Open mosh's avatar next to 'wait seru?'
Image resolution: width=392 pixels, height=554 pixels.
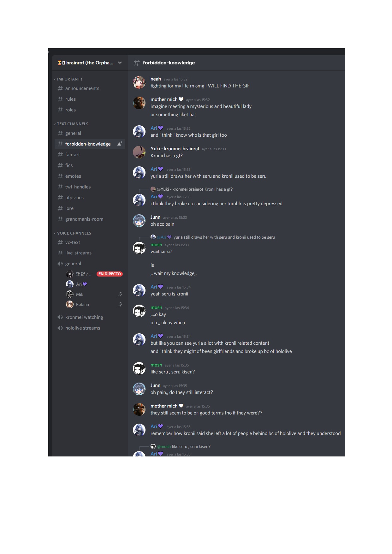[x=139, y=248]
